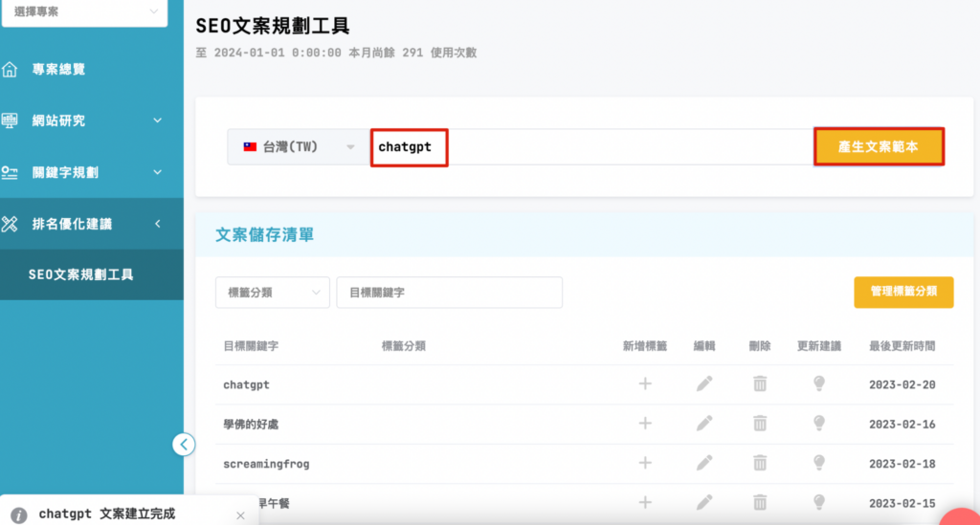This screenshot has height=525, width=980.
Task: Open update suggestions for screamingfrog
Action: click(819, 463)
